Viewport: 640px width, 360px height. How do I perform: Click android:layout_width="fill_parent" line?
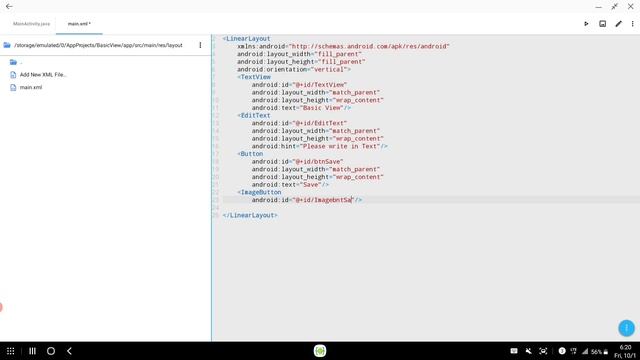coord(299,54)
